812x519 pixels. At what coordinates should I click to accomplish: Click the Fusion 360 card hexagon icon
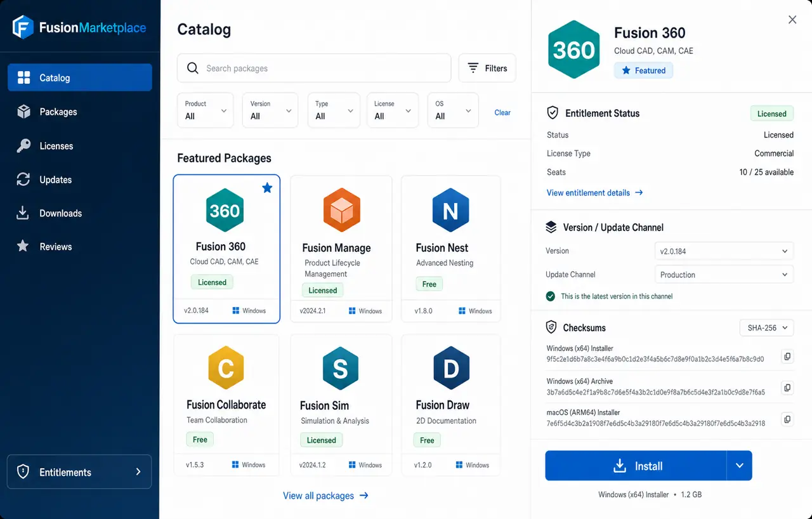[225, 210]
